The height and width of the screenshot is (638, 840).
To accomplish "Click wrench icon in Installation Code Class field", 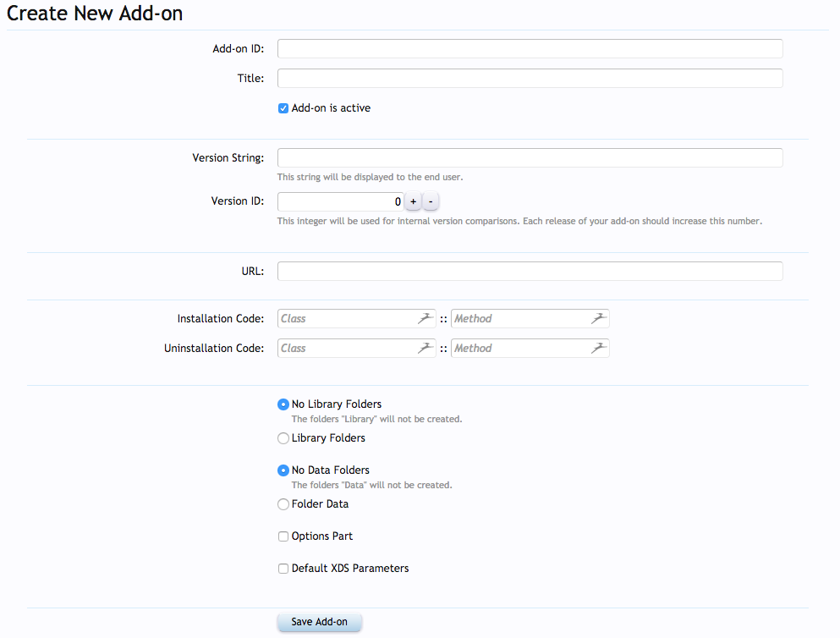I will (x=425, y=318).
